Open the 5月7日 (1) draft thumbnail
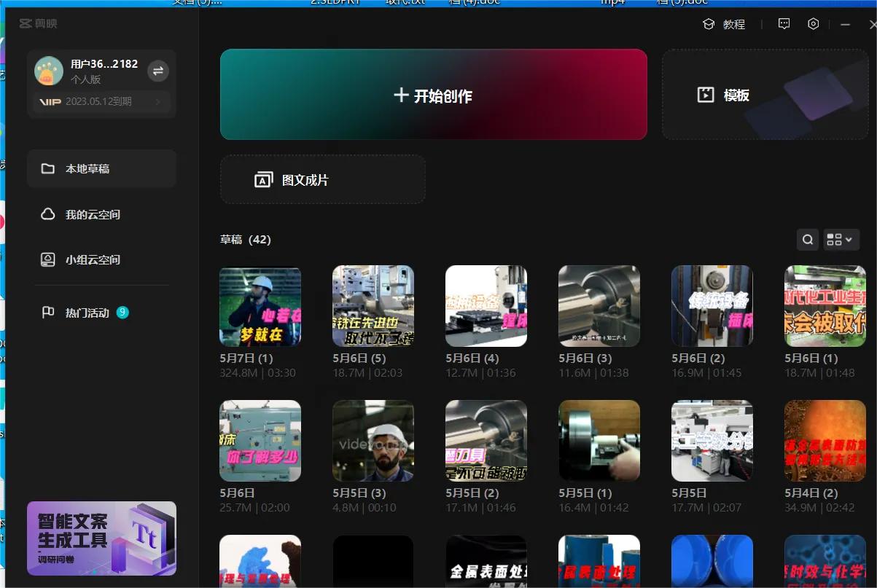The height and width of the screenshot is (588, 877). pos(260,306)
